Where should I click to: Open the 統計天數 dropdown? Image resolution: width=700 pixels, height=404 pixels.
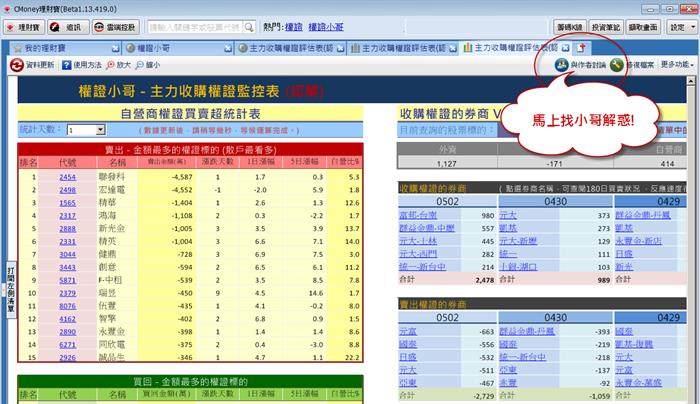[100, 130]
